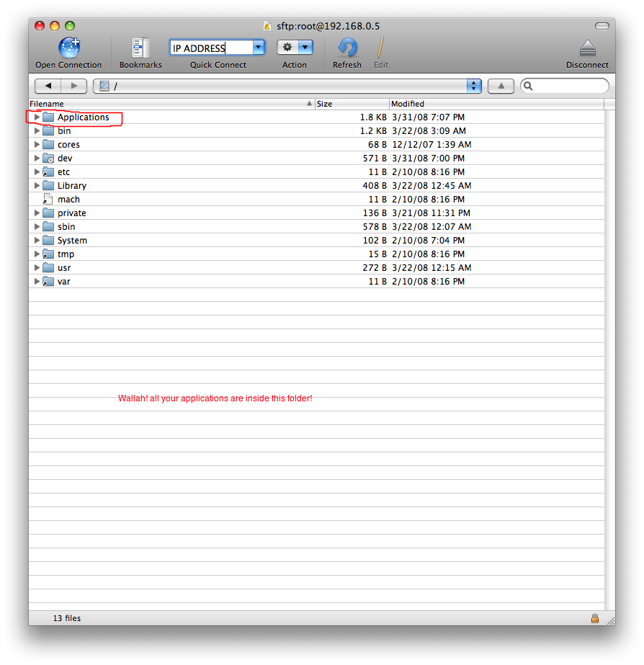Click the etc symlink folder icon
The width and height of the screenshot is (644, 665).
coord(48,171)
